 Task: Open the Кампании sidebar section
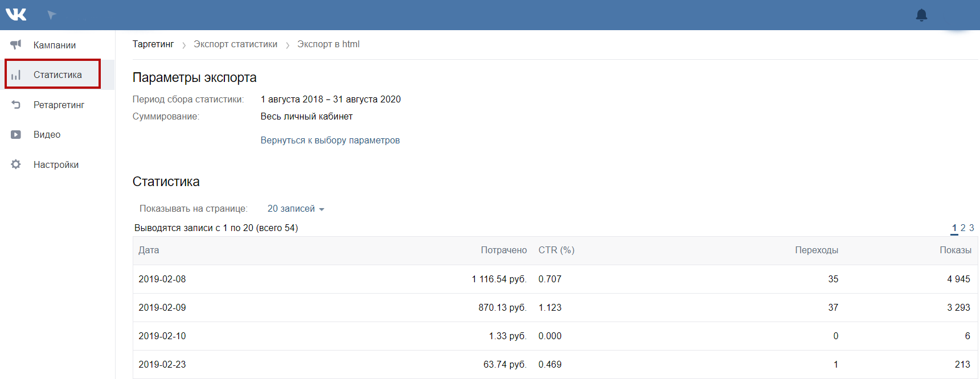[55, 46]
